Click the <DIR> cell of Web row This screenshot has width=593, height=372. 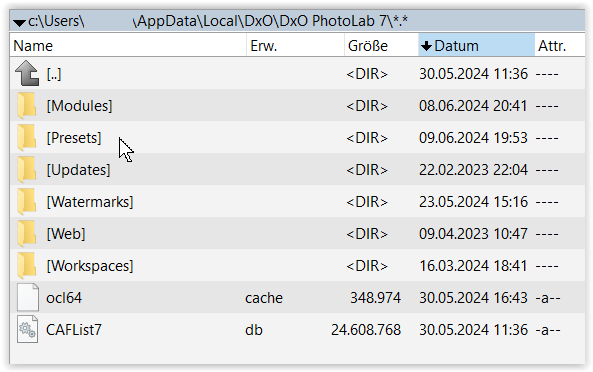point(367,234)
